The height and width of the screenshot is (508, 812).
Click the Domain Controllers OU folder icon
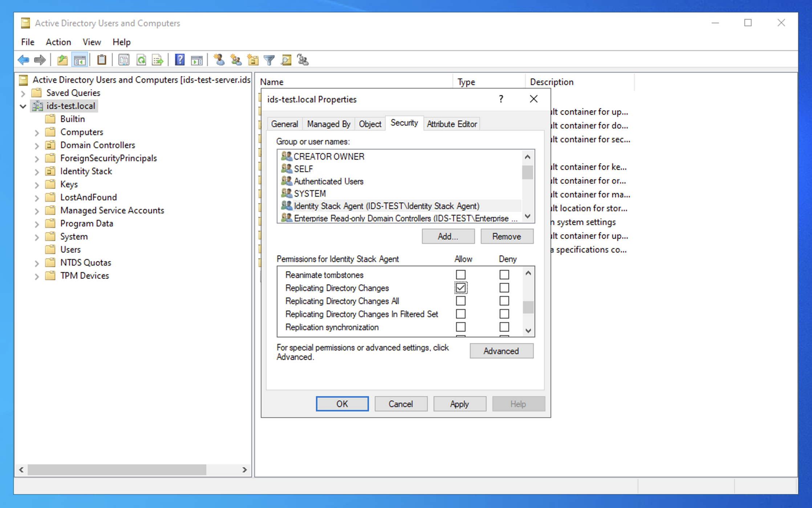[x=50, y=145]
